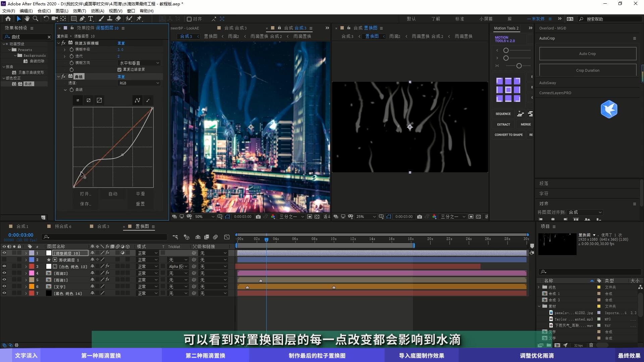Select the Hand tool
The height and width of the screenshot is (362, 644).
tap(27, 19)
